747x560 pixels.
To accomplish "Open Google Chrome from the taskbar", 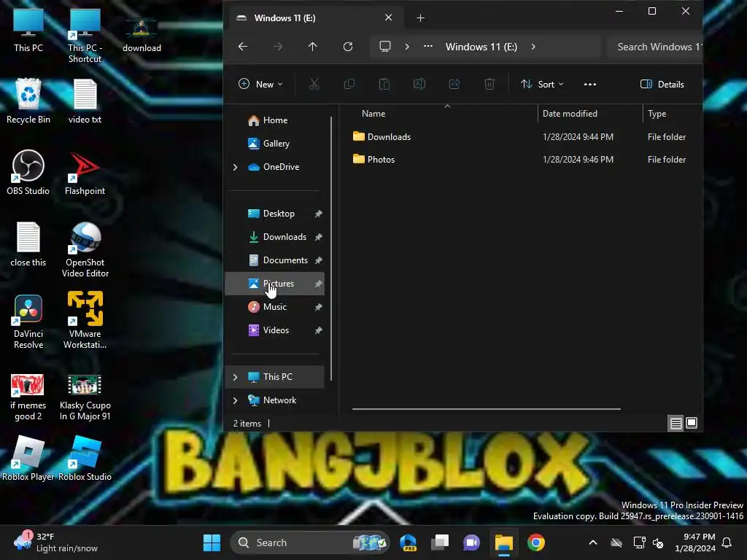I will point(536,542).
